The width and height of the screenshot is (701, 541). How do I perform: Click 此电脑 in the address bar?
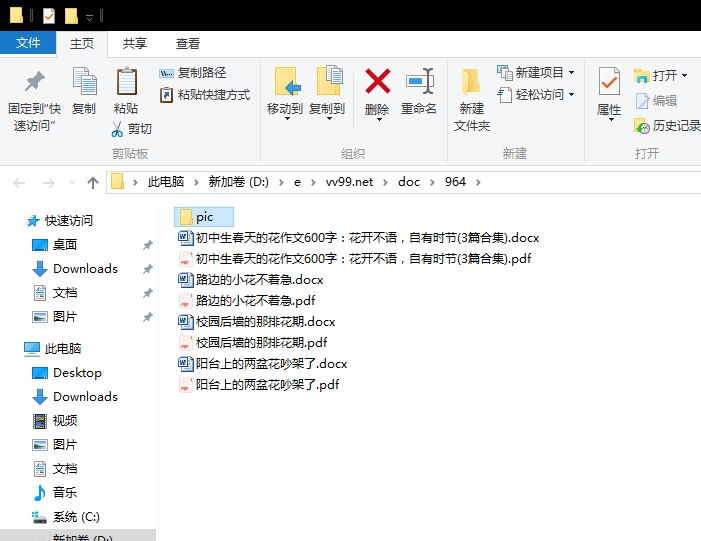click(166, 182)
